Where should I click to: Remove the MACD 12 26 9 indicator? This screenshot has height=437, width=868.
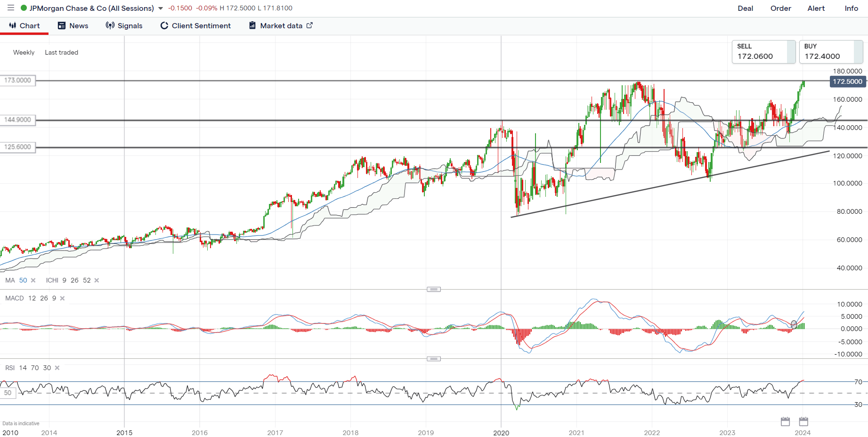[x=62, y=298]
